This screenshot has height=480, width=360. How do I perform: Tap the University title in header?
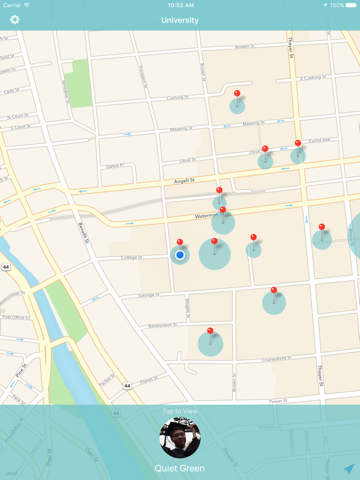tap(180, 20)
